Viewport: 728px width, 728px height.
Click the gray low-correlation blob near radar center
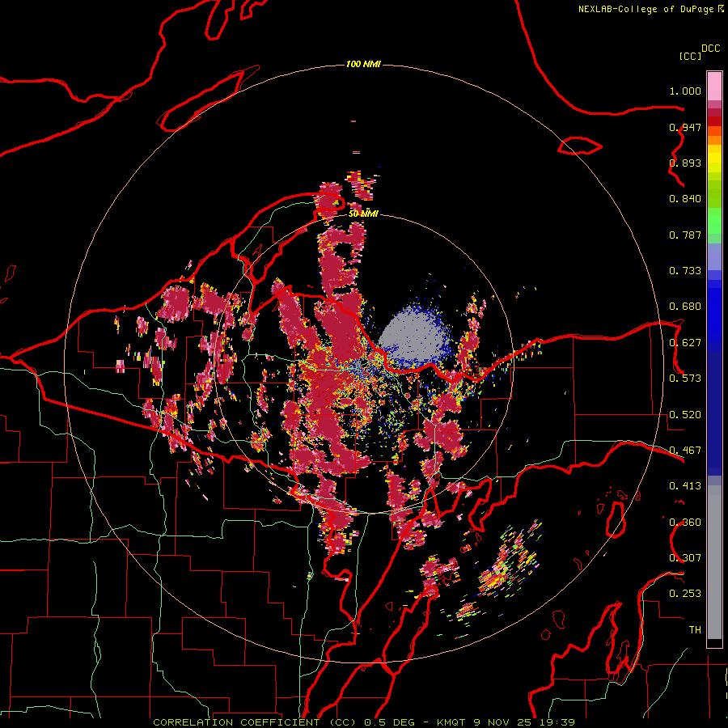click(x=415, y=336)
